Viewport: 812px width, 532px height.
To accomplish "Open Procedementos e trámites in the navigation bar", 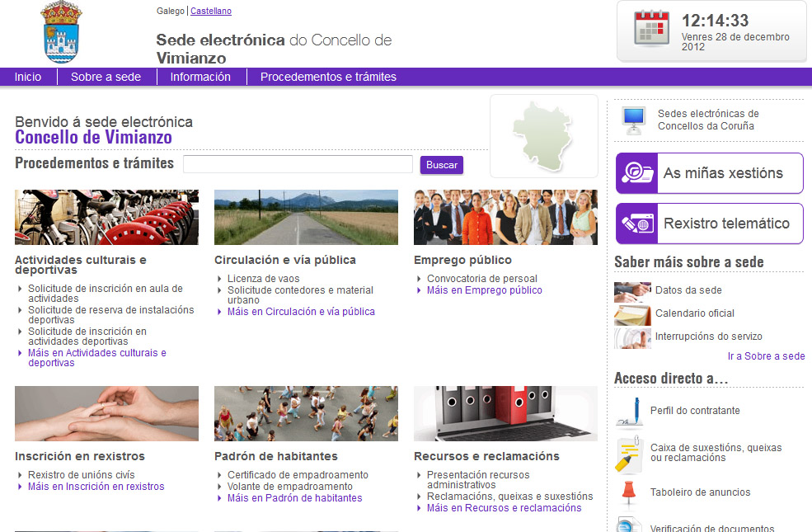I will coord(328,77).
